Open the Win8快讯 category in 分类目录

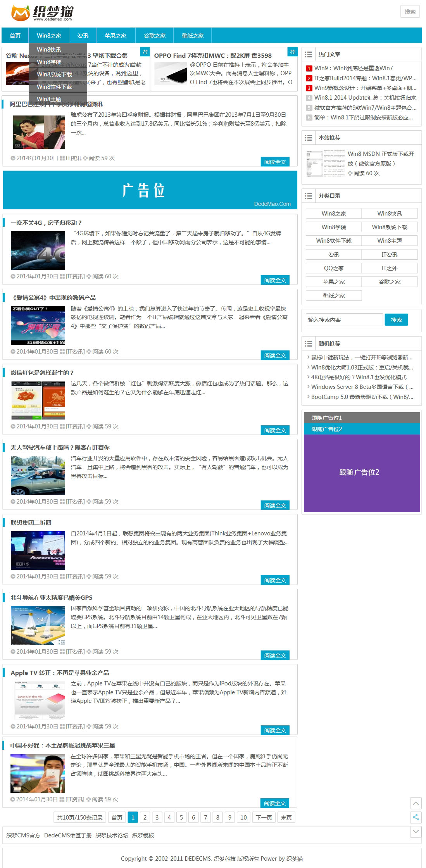coord(390,214)
